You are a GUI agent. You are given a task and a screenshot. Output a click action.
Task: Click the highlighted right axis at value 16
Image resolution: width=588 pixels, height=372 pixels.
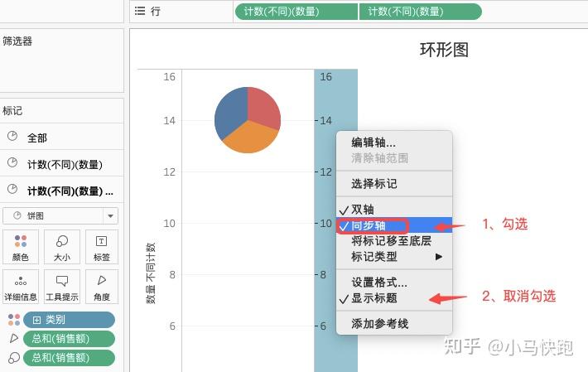click(x=325, y=77)
